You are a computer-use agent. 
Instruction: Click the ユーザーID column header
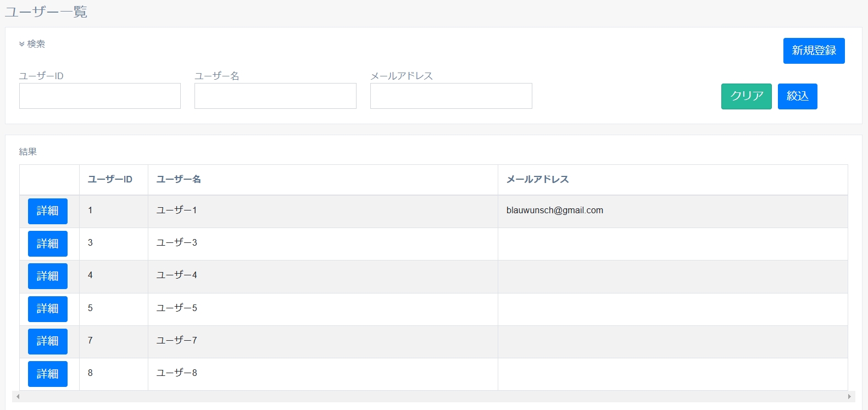pos(110,179)
